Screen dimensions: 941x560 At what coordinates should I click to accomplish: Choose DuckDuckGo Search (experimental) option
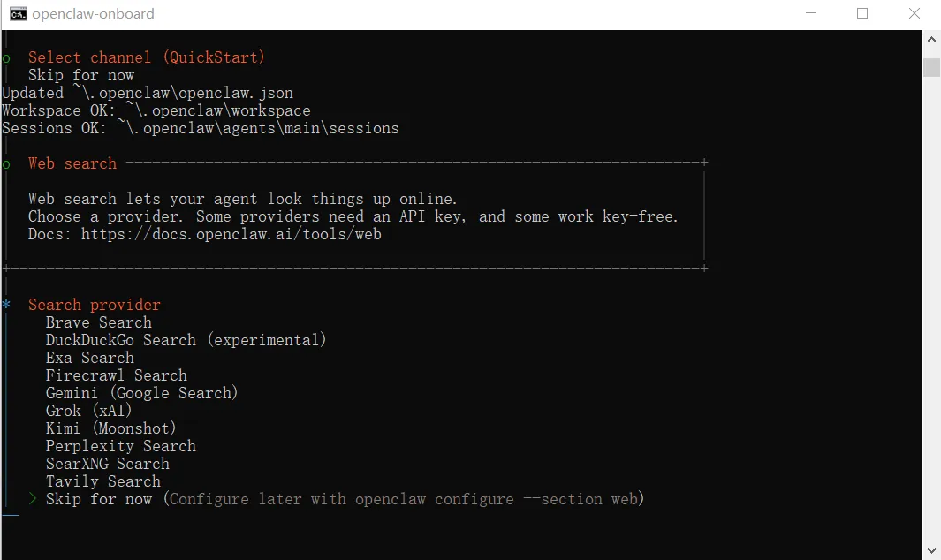[186, 340]
